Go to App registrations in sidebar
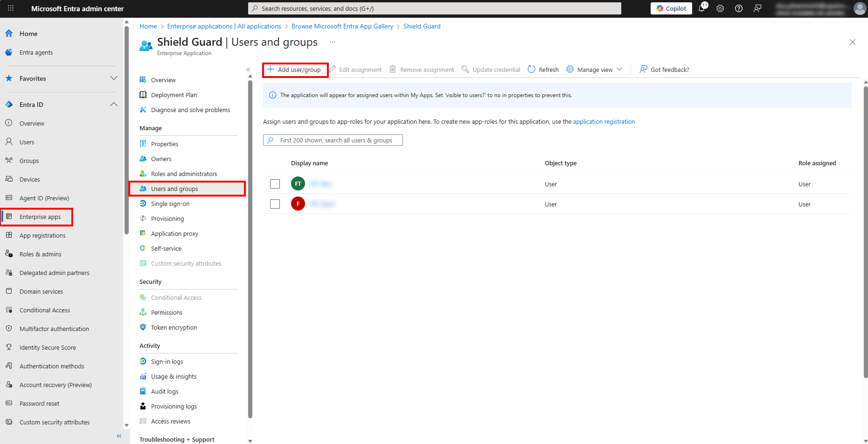The width and height of the screenshot is (868, 444). (42, 236)
